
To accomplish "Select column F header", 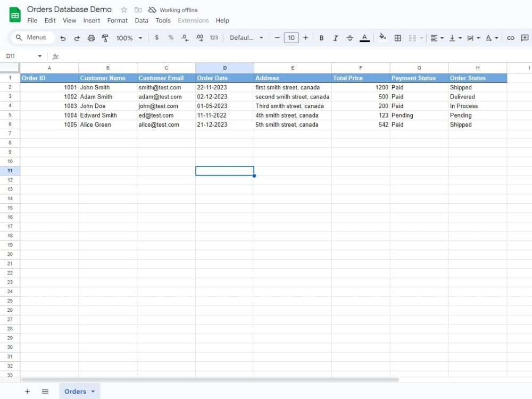I will (x=361, y=68).
